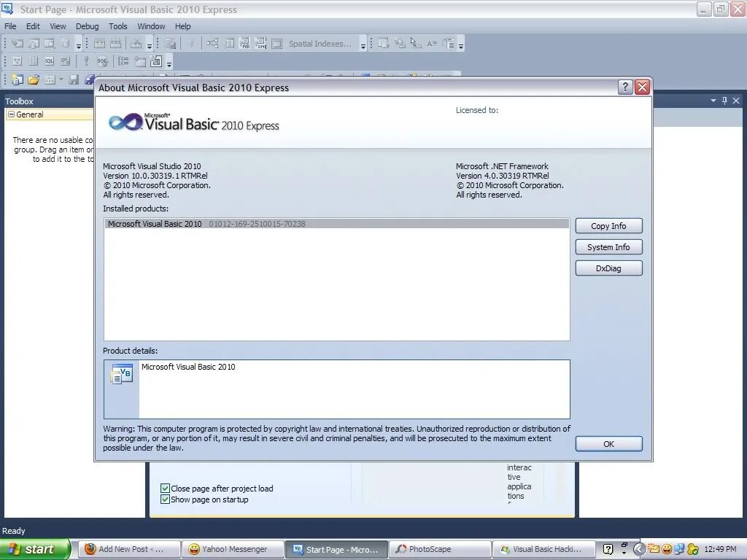Toggle Show page on startup checkbox
Image resolution: width=747 pixels, height=560 pixels.
point(165,499)
